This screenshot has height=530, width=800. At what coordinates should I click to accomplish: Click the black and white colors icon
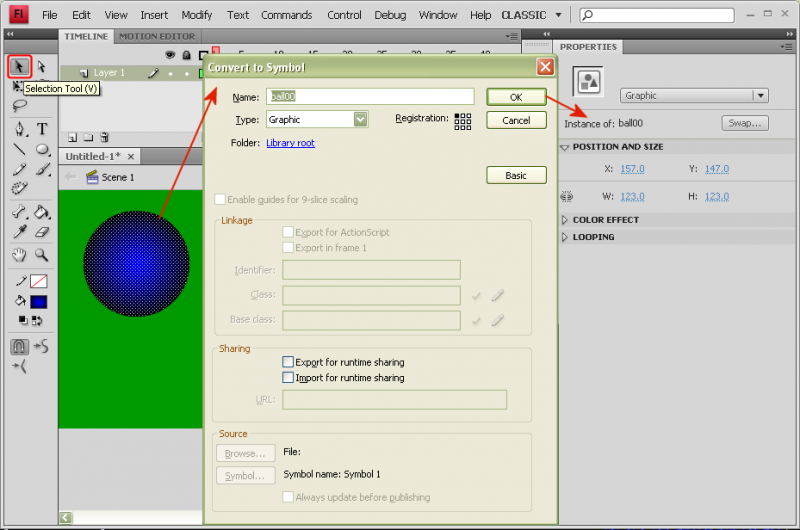[23, 320]
